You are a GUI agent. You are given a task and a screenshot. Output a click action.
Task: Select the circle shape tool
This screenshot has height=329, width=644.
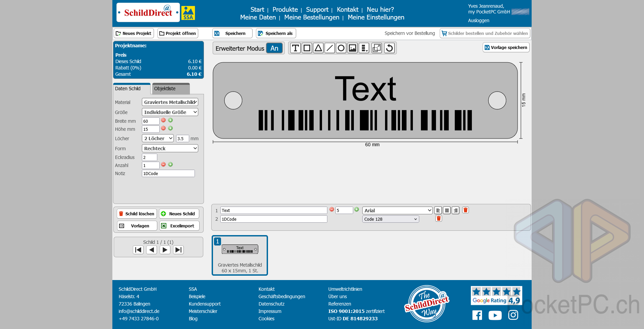pyautogui.click(x=341, y=48)
